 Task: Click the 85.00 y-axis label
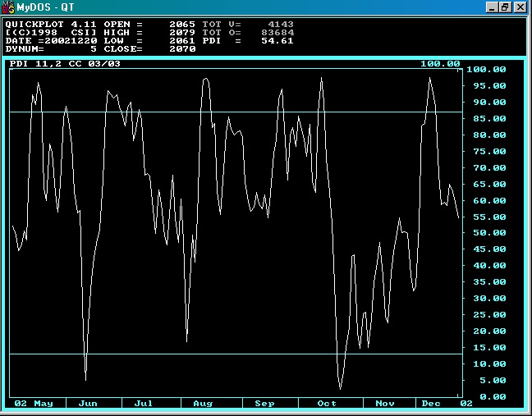[x=489, y=119]
